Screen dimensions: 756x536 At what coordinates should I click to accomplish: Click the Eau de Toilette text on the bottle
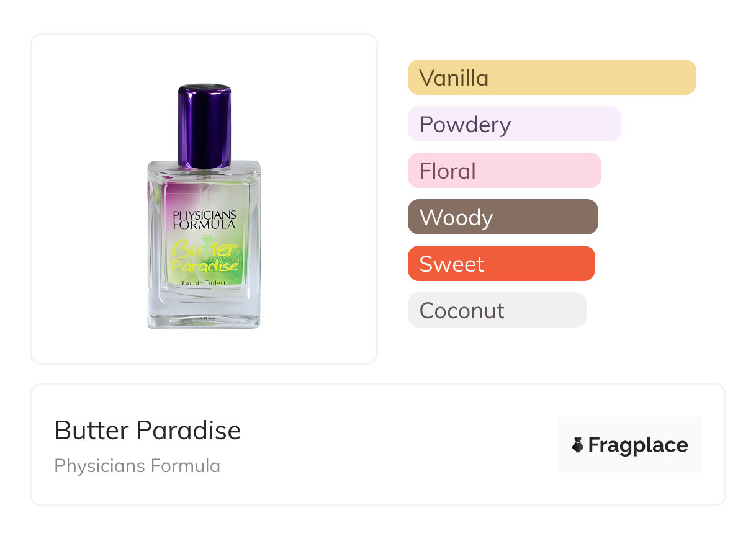coord(205,283)
